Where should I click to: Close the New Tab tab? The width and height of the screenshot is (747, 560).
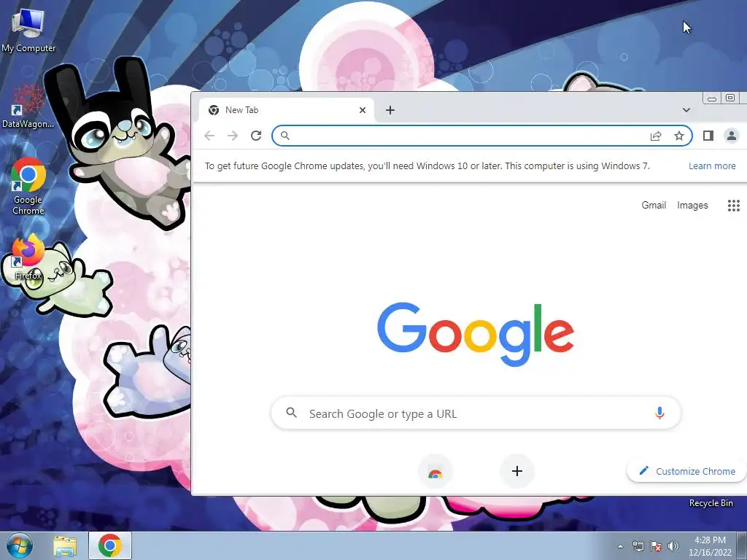[363, 110]
